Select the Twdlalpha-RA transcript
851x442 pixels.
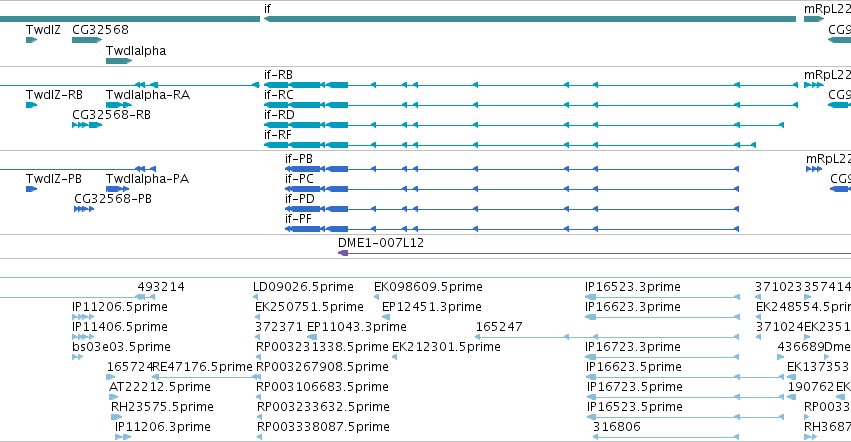click(x=119, y=105)
